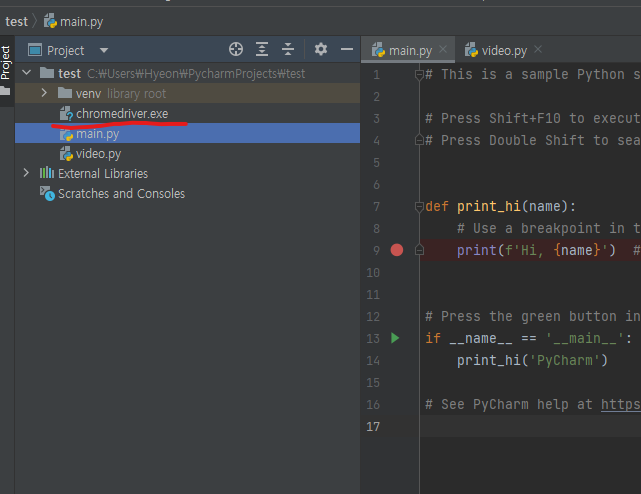Click the Collapse All icon in Project panel

tap(288, 49)
